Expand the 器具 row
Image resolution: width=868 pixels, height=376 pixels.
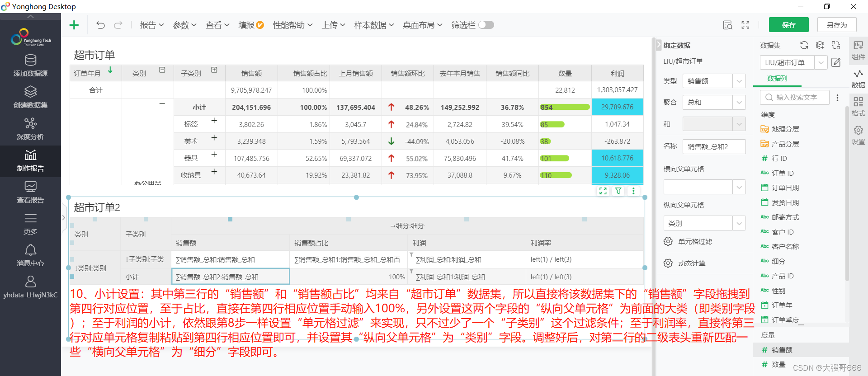click(214, 155)
